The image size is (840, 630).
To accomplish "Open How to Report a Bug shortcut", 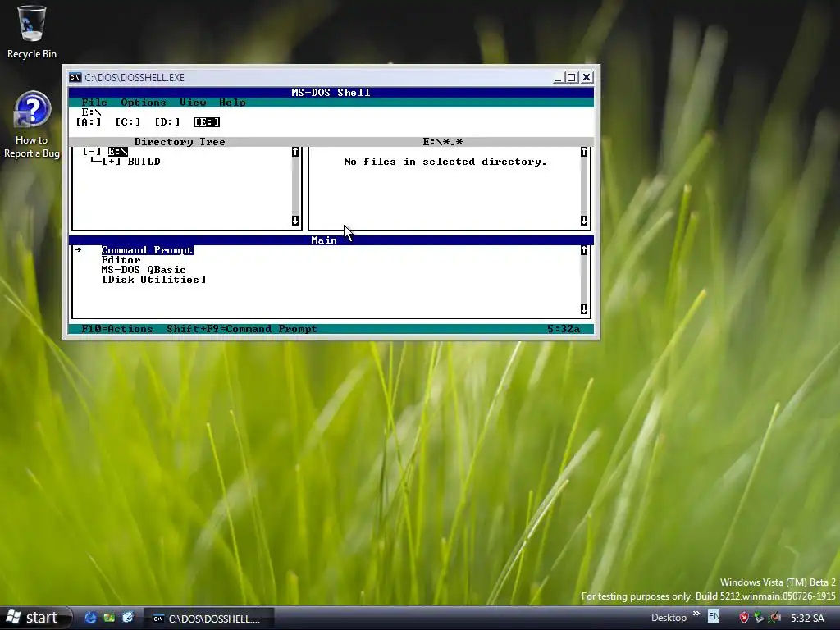I will click(x=32, y=125).
